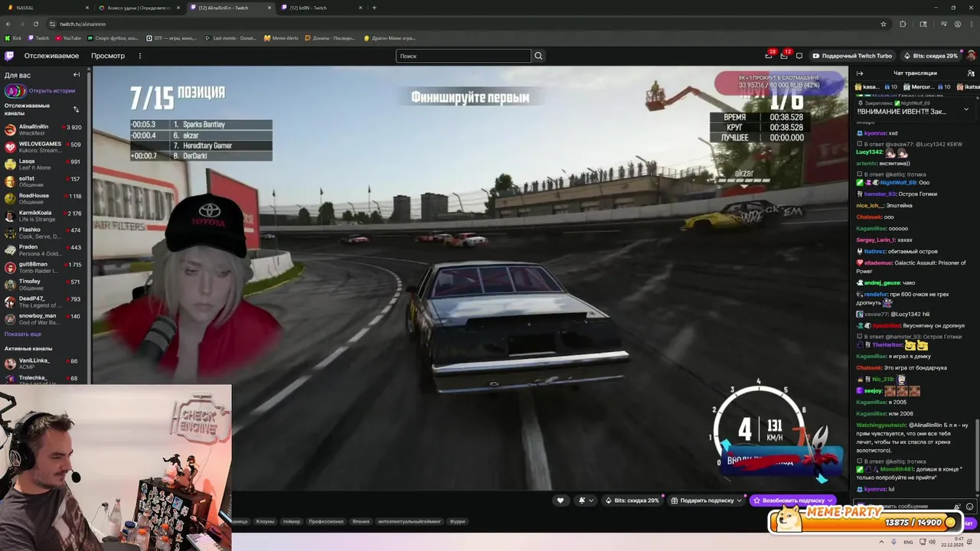Viewport: 980px width, 551px height.
Task: Click Открыть истории in sidebar
Action: point(51,90)
